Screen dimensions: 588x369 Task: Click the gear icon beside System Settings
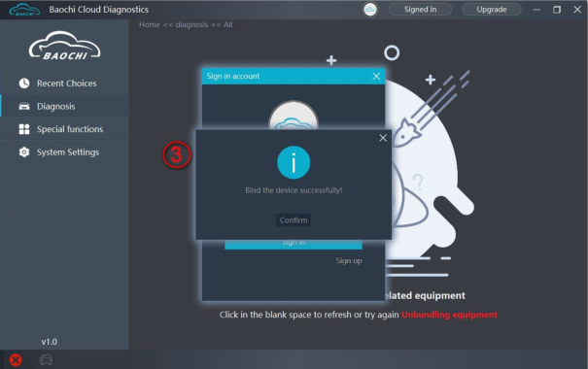[24, 152]
